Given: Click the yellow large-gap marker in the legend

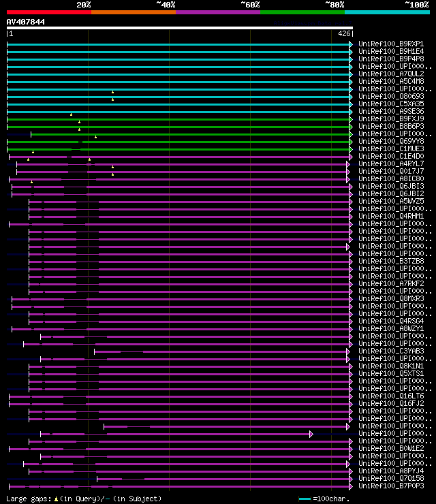Looking at the screenshot, I should coord(57,499).
